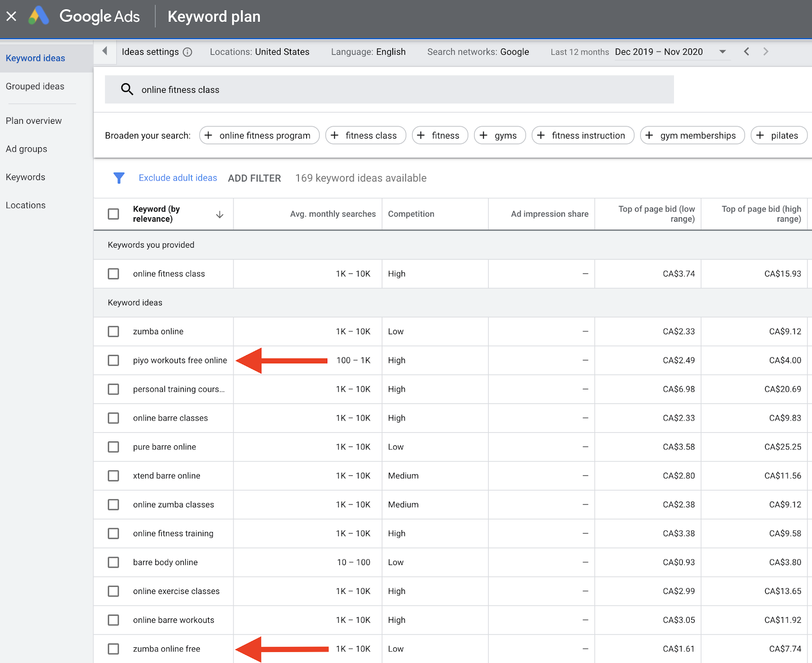Go to the previous date range

pos(746,52)
